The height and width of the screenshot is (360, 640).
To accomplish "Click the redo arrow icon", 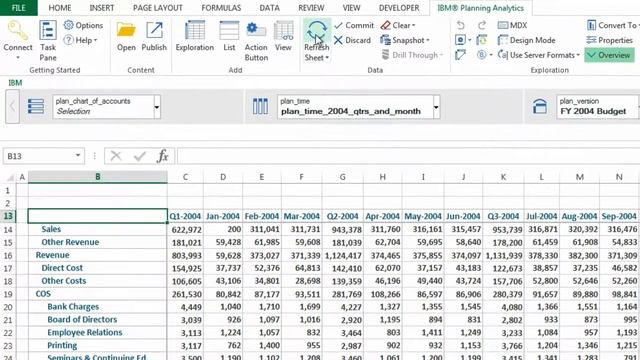I will pos(482,25).
